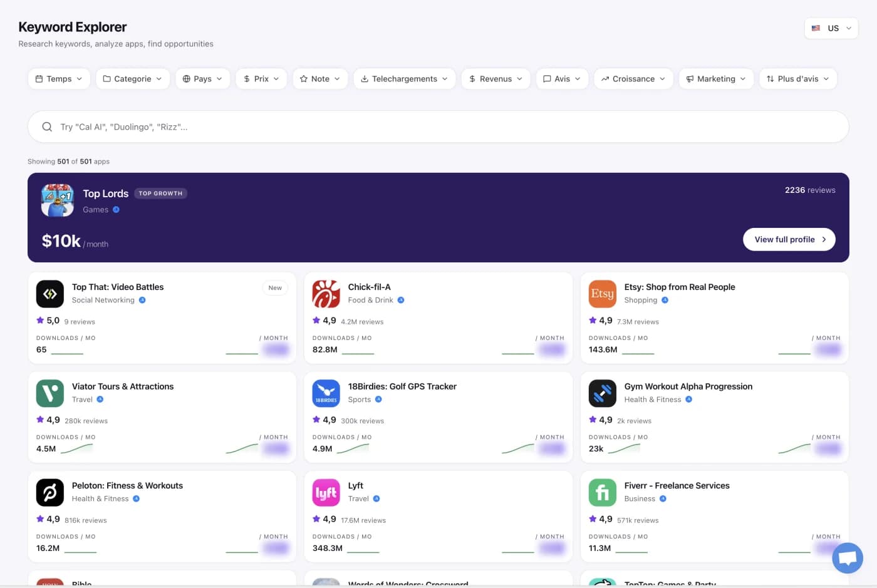The image size is (877, 588).
Task: Expand the Categorie filter
Action: coord(133,79)
